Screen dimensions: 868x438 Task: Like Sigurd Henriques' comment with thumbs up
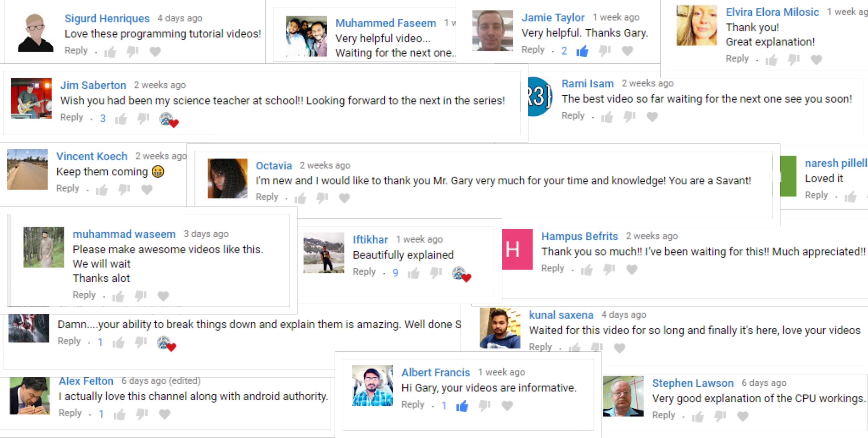(x=110, y=52)
